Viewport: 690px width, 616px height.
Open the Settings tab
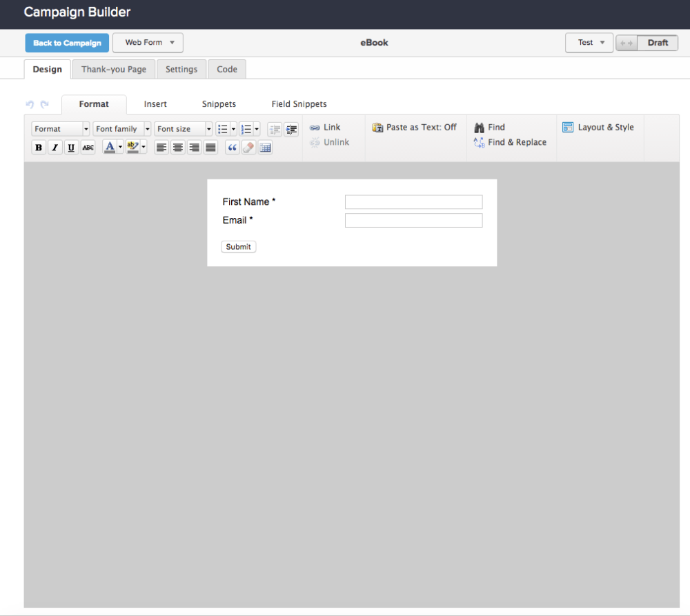click(x=181, y=70)
